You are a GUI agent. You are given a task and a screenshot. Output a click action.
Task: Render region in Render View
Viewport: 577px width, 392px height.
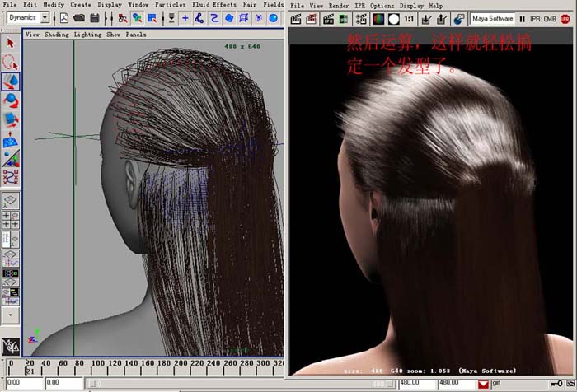[x=311, y=19]
